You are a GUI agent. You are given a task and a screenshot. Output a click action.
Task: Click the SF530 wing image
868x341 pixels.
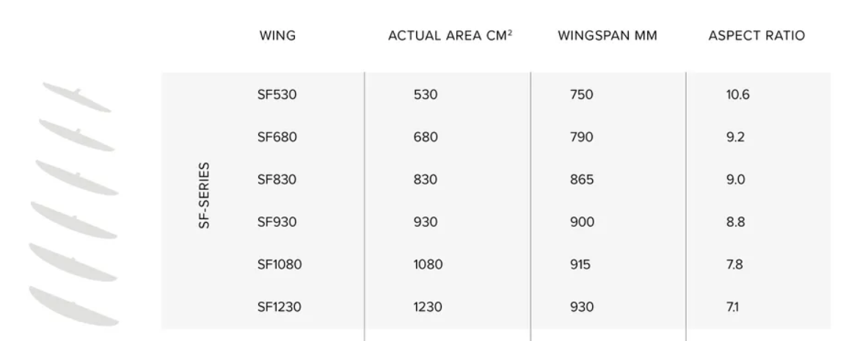[77, 97]
